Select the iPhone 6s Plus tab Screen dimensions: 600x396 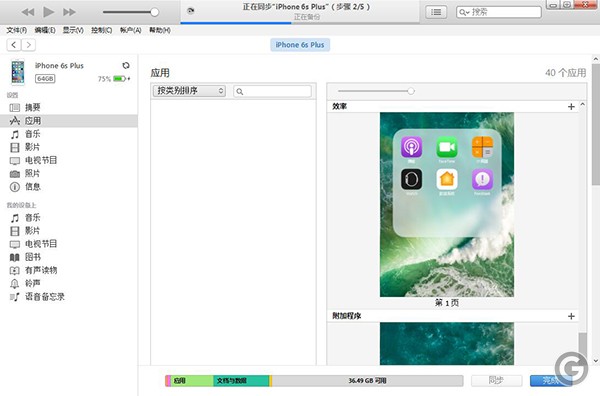[300, 45]
